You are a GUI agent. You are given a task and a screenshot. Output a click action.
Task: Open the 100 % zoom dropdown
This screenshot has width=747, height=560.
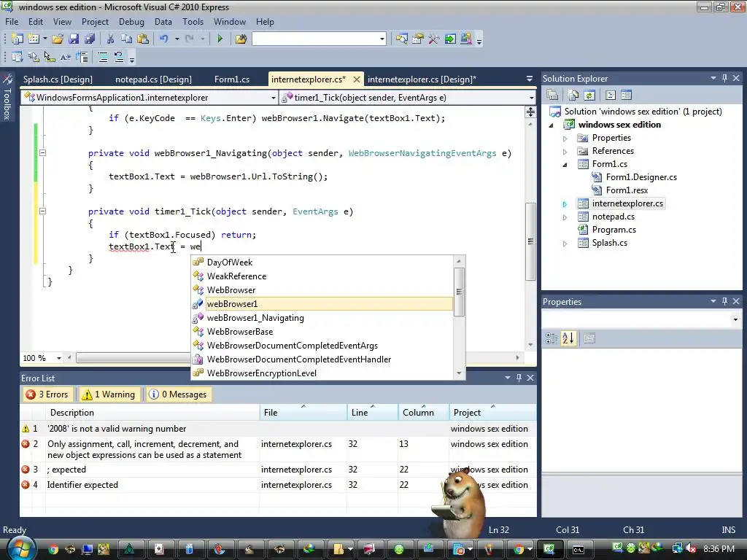59,358
